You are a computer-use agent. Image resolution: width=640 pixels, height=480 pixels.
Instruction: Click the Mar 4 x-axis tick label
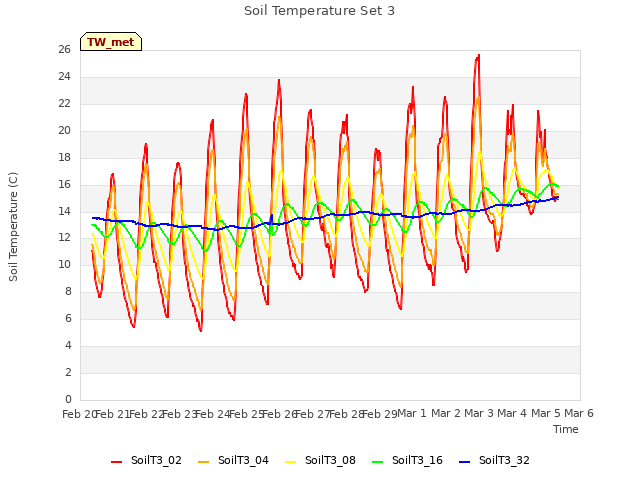tap(512, 413)
